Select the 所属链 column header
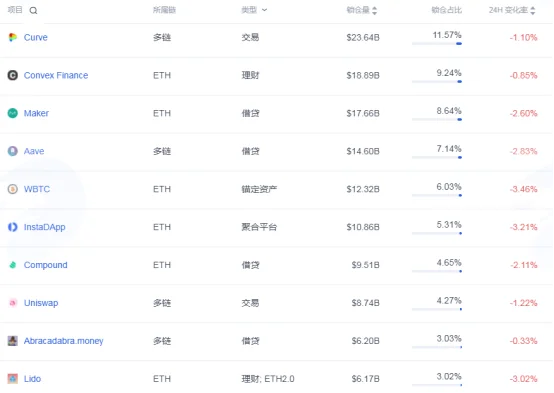 164,10
